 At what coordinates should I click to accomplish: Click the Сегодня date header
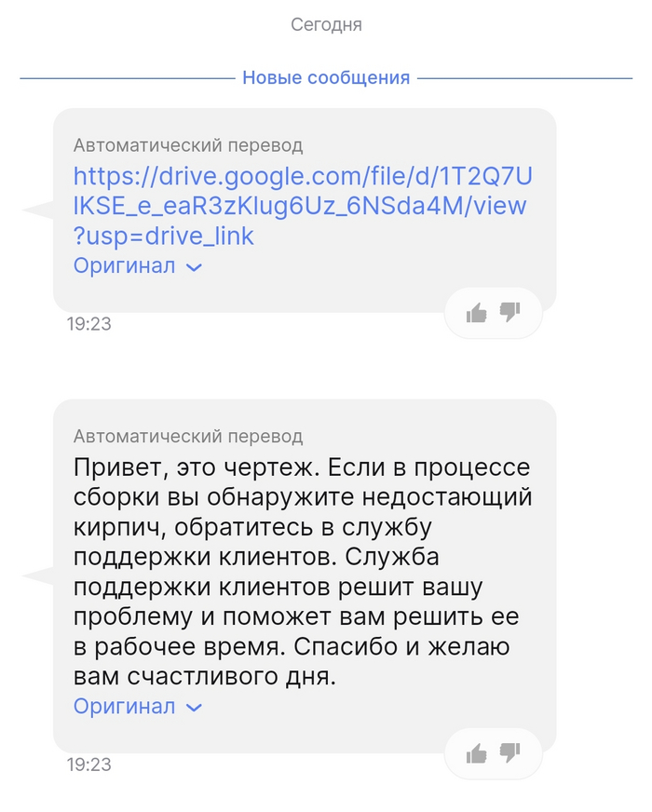[326, 25]
